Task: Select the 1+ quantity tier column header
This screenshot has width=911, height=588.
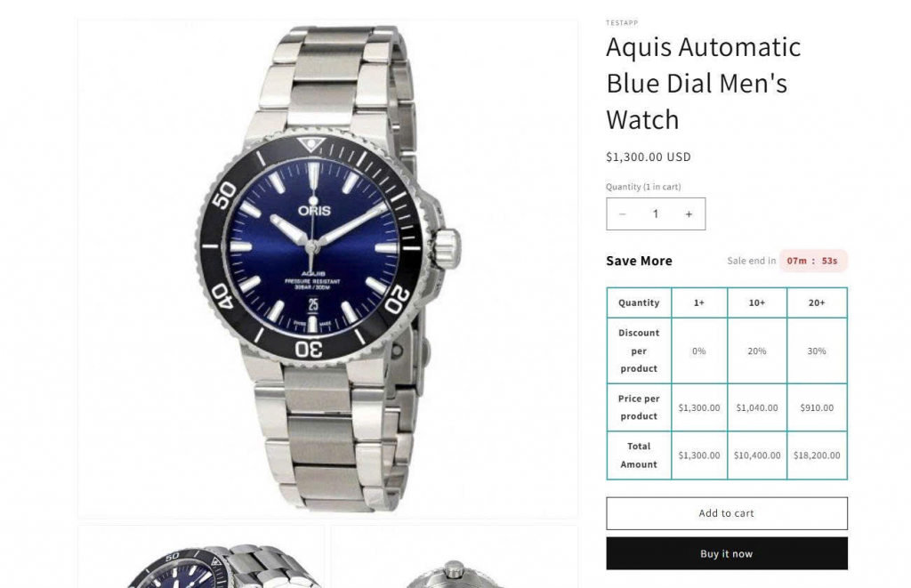Action: 699,302
